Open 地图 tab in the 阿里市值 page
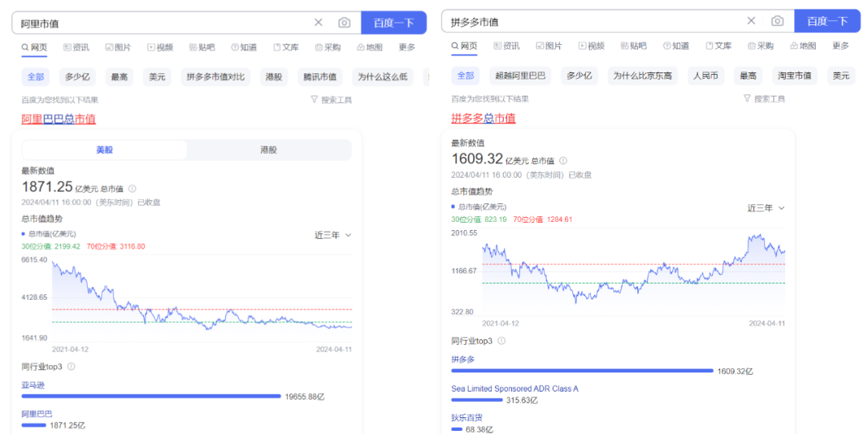The height and width of the screenshot is (439, 868). click(x=369, y=47)
